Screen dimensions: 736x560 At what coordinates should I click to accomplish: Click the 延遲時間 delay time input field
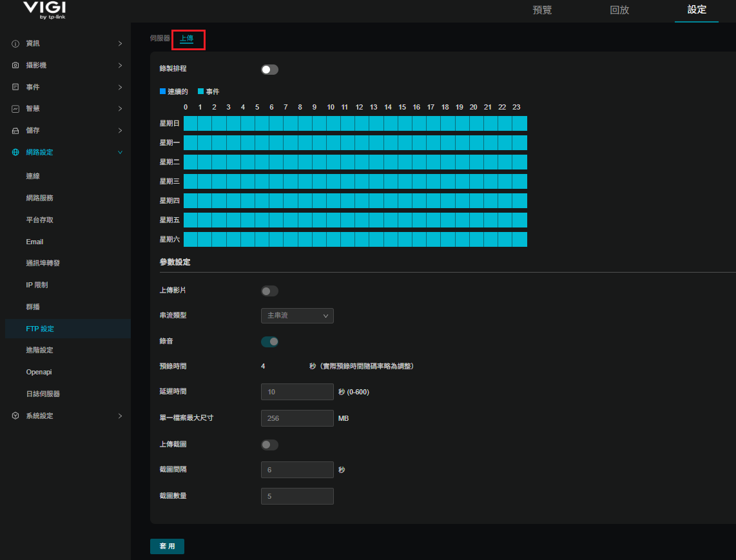296,392
